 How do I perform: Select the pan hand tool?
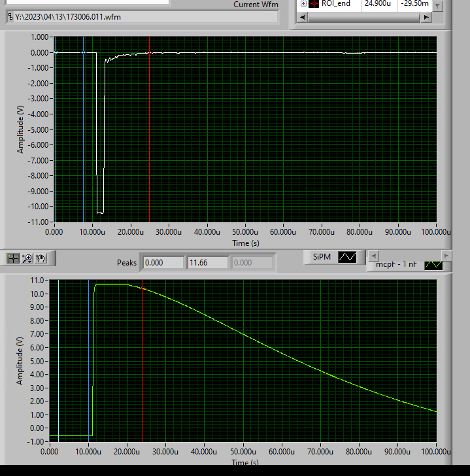click(41, 258)
